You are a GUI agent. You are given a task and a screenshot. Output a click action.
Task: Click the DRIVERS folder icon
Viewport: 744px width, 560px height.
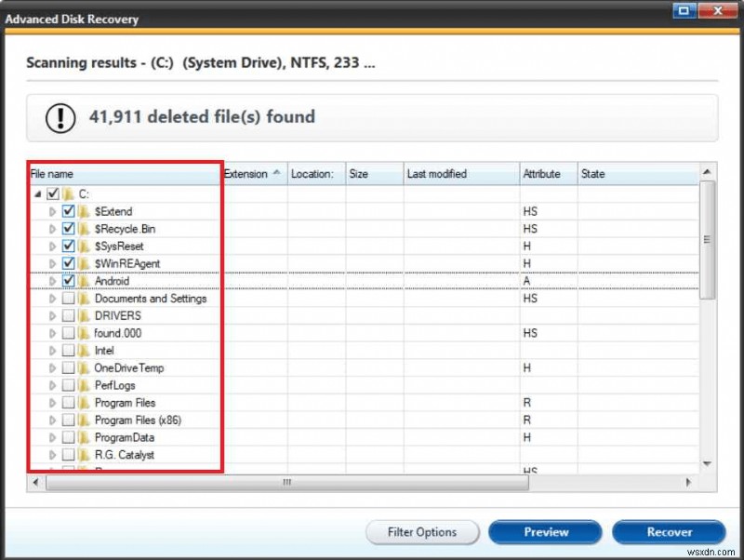pos(85,315)
